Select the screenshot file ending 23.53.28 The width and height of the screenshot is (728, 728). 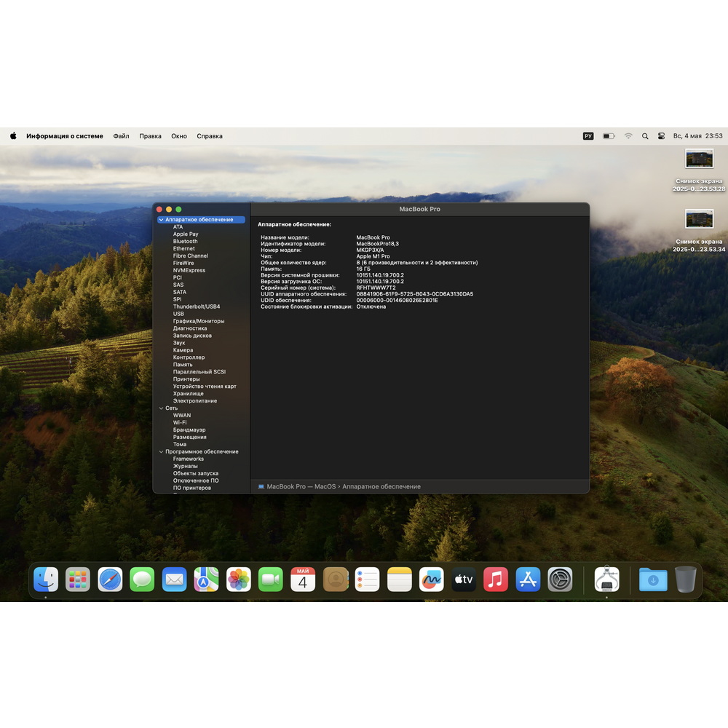pos(699,170)
